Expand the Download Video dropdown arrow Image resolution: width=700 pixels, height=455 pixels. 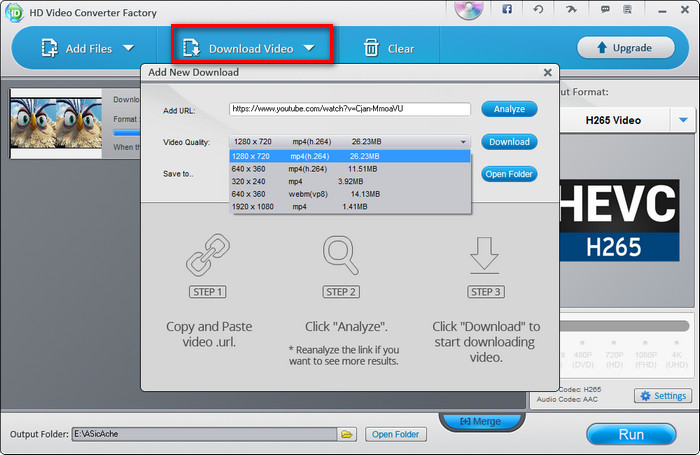click(x=309, y=48)
